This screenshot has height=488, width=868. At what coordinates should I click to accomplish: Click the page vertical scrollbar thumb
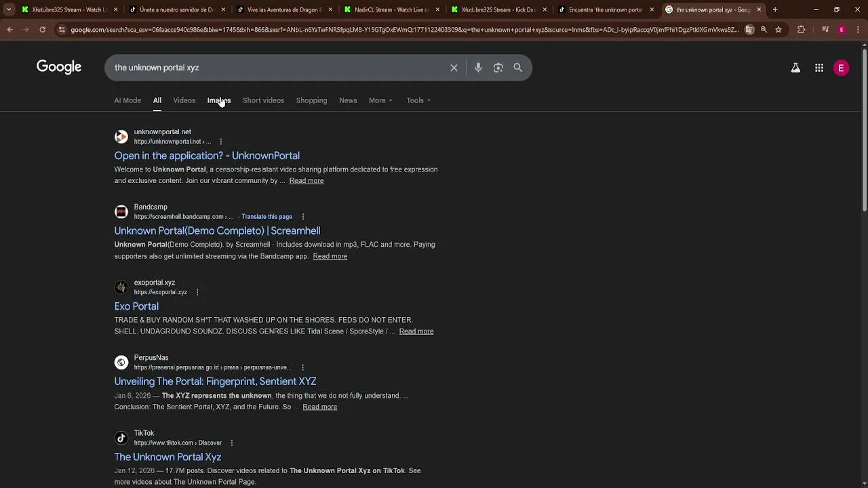click(x=865, y=130)
